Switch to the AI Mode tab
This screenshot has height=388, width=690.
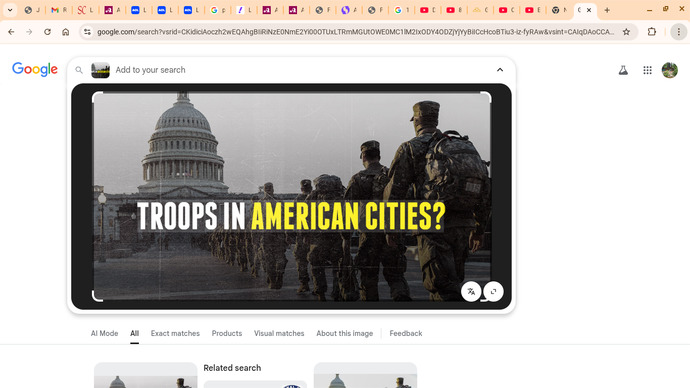104,333
